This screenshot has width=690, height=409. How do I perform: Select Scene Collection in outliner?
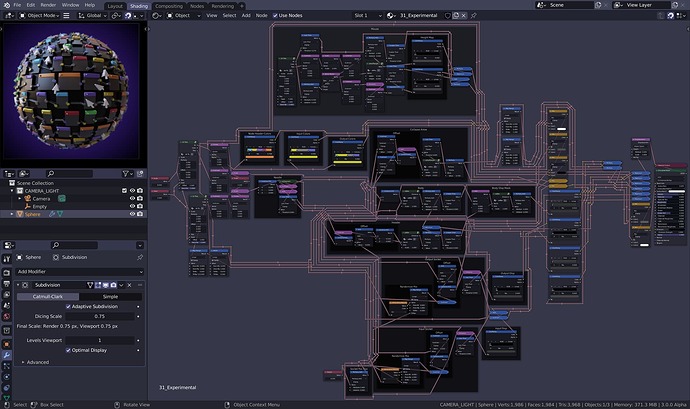35,183
